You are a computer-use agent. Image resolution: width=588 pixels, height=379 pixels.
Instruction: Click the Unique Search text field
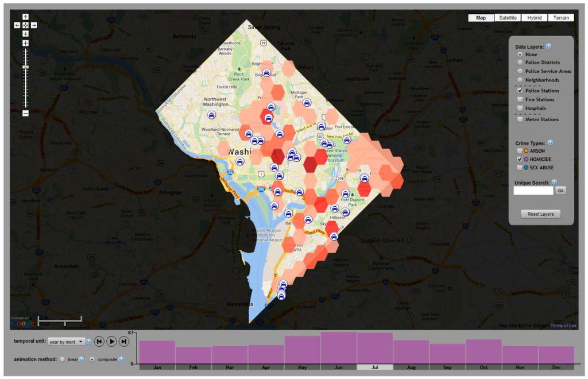pyautogui.click(x=533, y=191)
